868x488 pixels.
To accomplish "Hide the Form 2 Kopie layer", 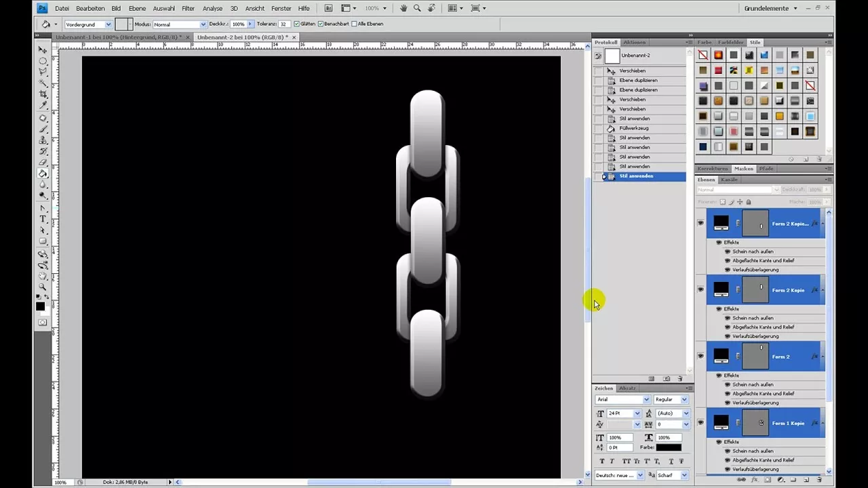I will [700, 289].
